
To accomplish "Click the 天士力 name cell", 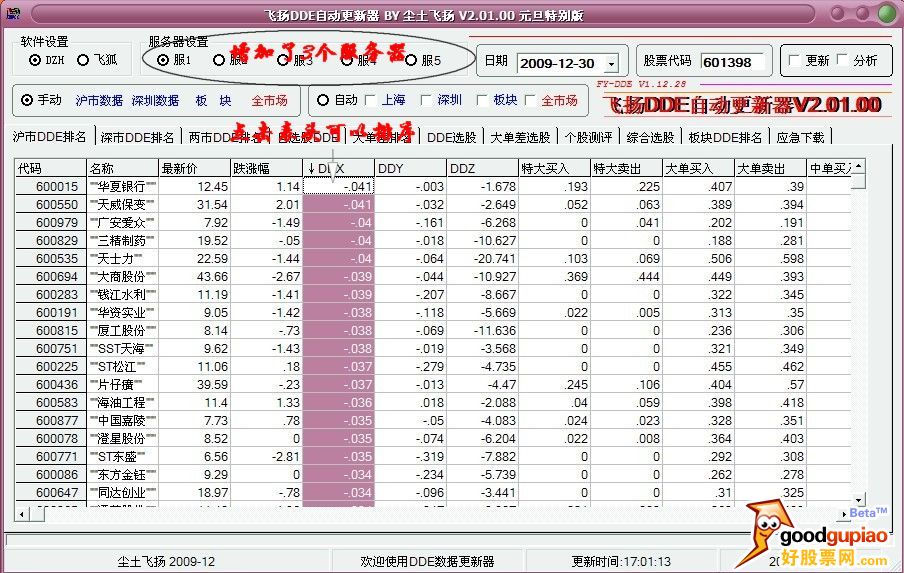I will (x=122, y=259).
